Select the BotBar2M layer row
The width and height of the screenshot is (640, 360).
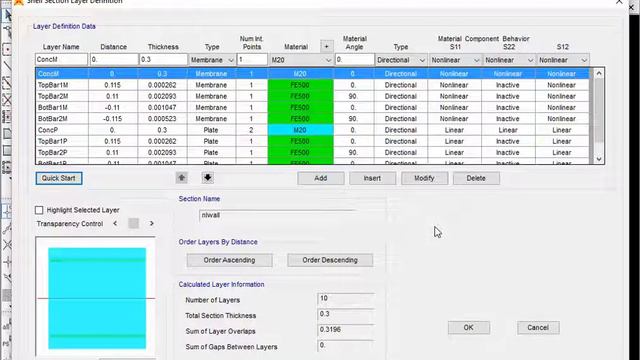(313, 119)
